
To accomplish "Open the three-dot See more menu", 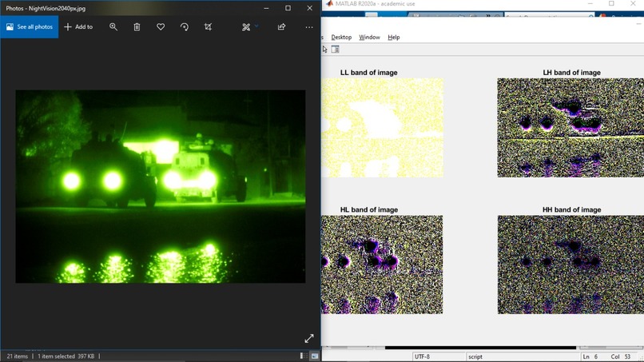I will (x=309, y=27).
